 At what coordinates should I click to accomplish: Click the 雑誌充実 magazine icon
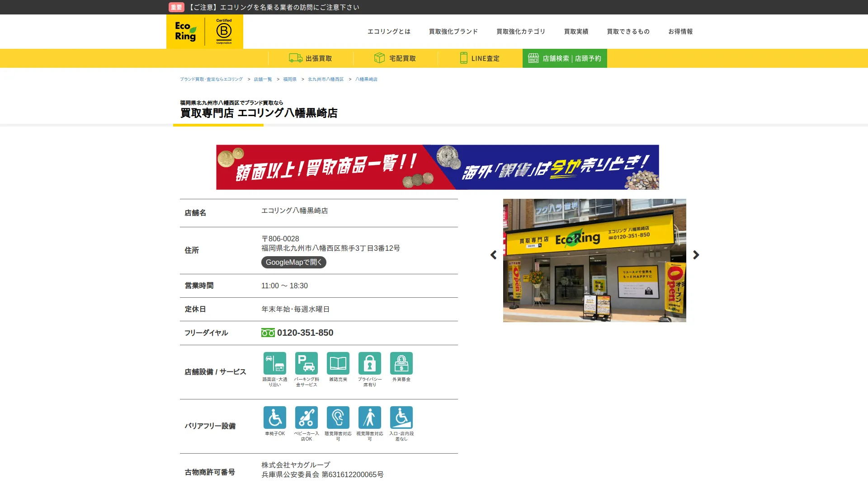(x=338, y=363)
